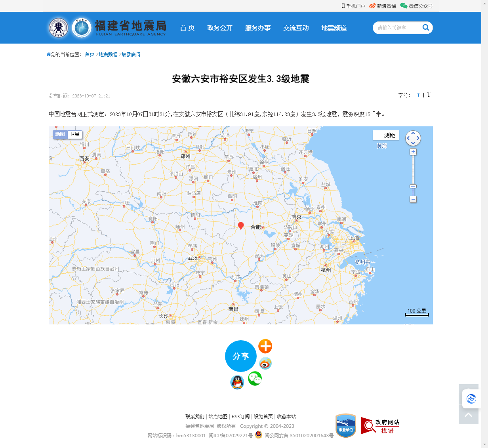This screenshot has width=488, height=448.
Task: Click the 最新震情 breadcrumb link
Action: [x=131, y=54]
